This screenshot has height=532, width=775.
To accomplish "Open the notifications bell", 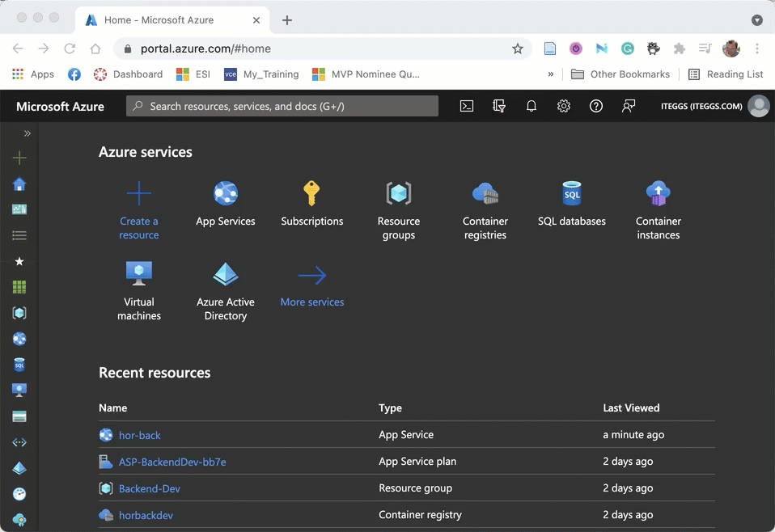I will click(531, 106).
